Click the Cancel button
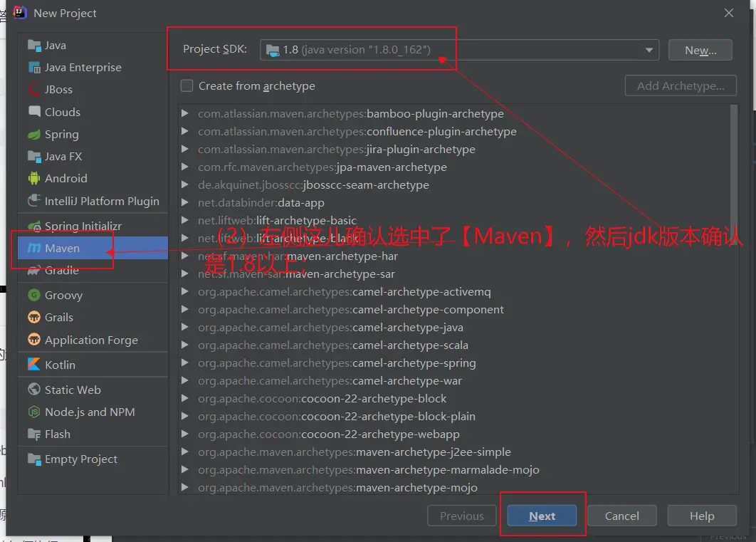This screenshot has height=542, width=756. tap(622, 516)
